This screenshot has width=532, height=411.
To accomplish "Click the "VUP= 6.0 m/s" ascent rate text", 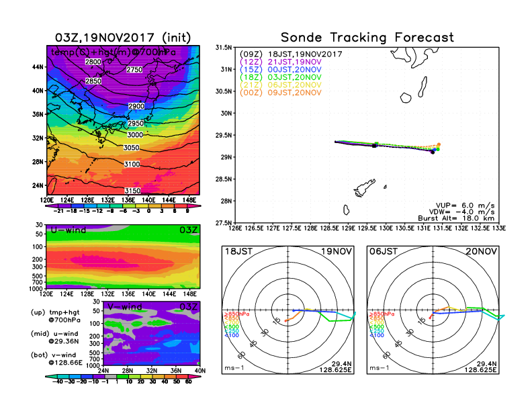I will [465, 205].
